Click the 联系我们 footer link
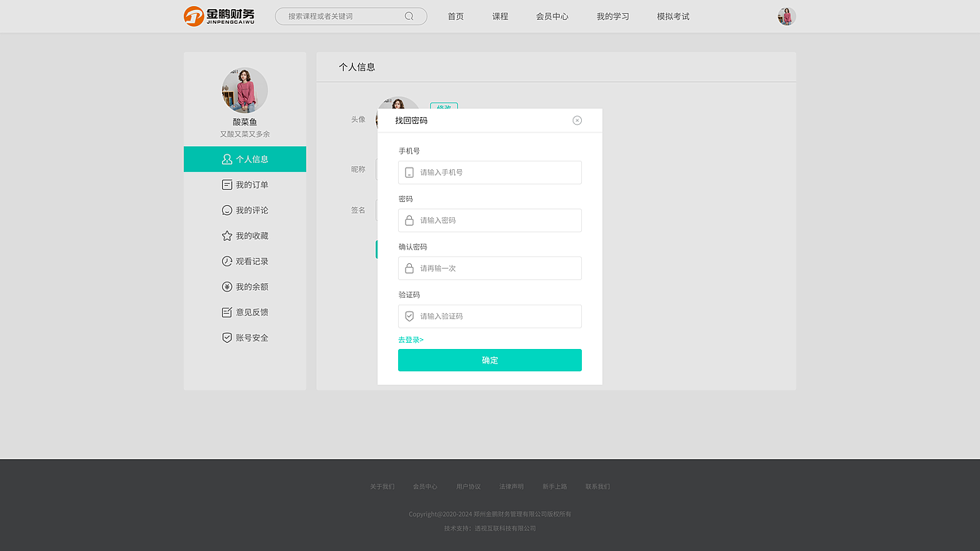Viewport: 980px width, 551px height. pyautogui.click(x=598, y=487)
